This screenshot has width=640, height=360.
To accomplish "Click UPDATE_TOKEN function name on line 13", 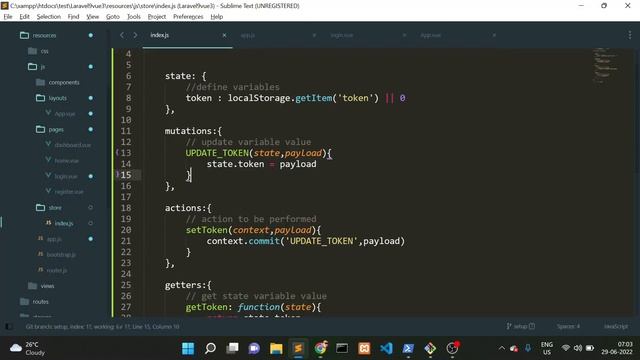I will [217, 153].
